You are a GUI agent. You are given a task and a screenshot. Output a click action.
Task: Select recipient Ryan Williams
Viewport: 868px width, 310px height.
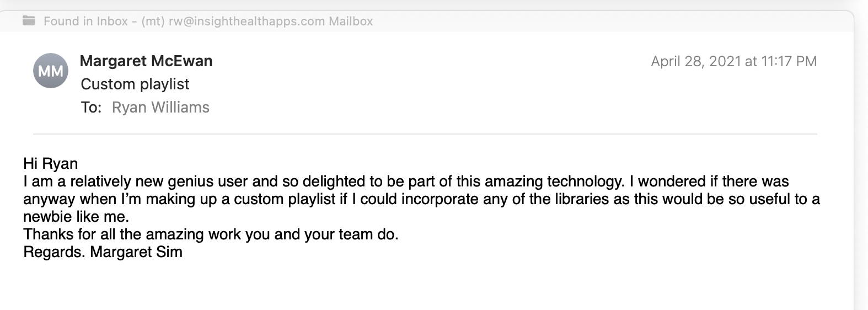(x=160, y=107)
